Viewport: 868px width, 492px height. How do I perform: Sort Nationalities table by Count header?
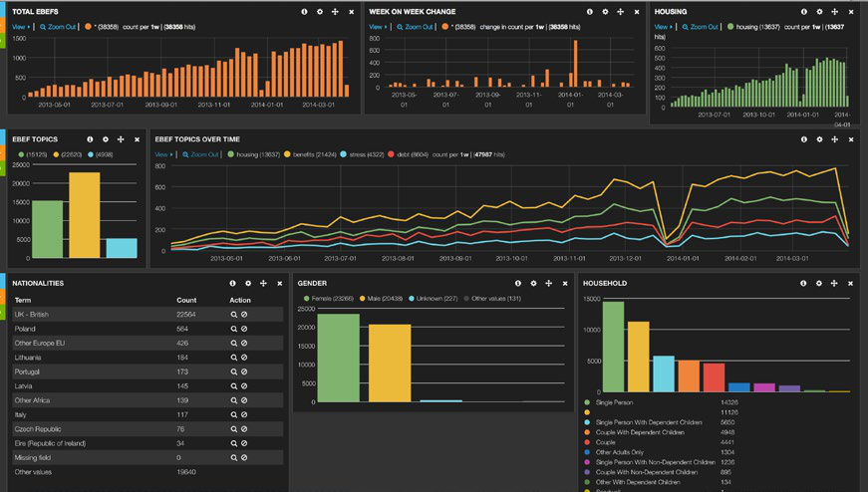pos(186,300)
